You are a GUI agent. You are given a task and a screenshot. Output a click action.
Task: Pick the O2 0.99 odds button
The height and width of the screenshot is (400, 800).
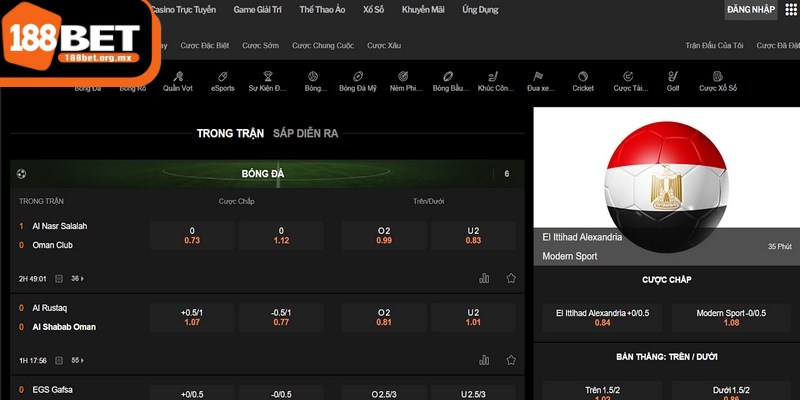[x=384, y=235]
